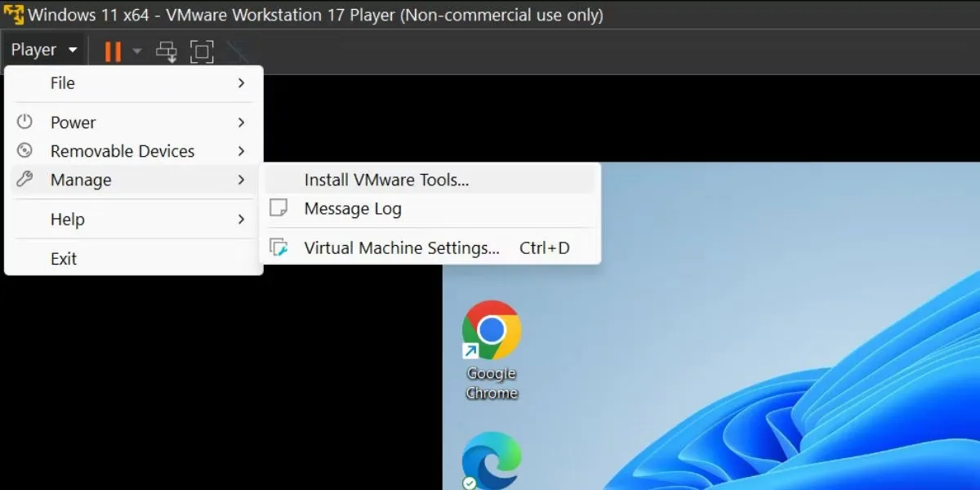980x490 pixels.
Task: Select Install VMware Tools
Action: [x=386, y=179]
